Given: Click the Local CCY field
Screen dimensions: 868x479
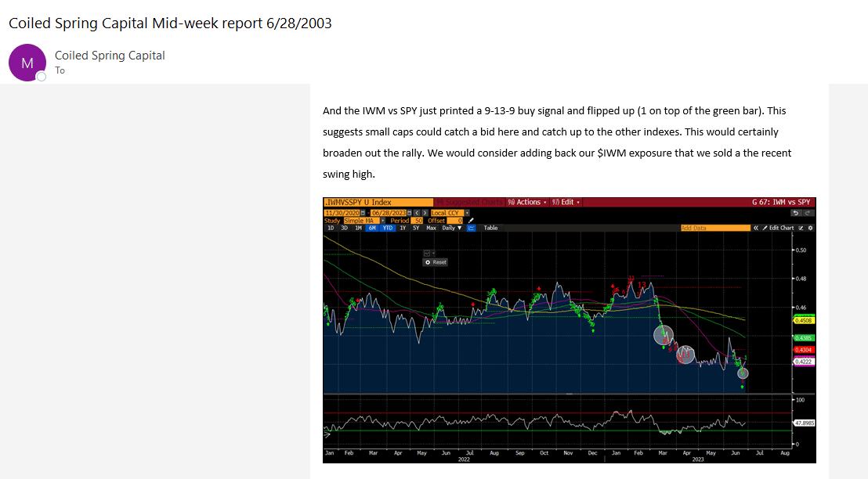Looking at the screenshot, I should click(x=447, y=213).
